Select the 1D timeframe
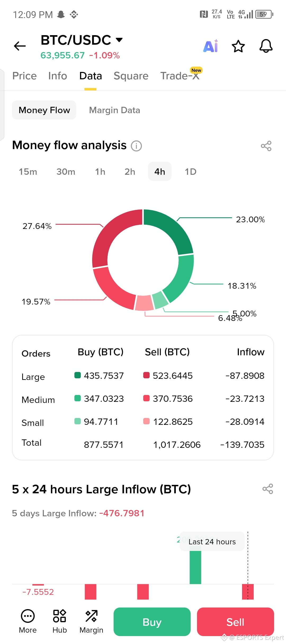The height and width of the screenshot is (644, 286). pyautogui.click(x=191, y=172)
